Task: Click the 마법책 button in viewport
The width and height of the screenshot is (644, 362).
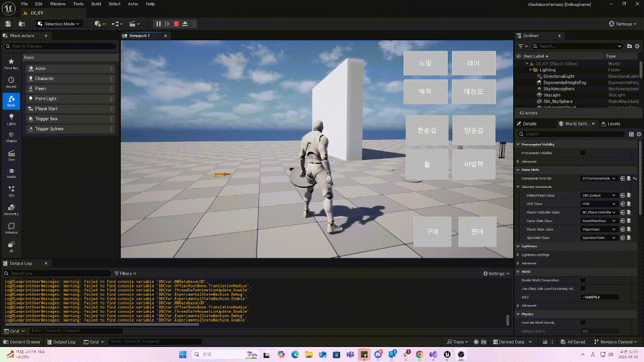Action: [x=473, y=164]
